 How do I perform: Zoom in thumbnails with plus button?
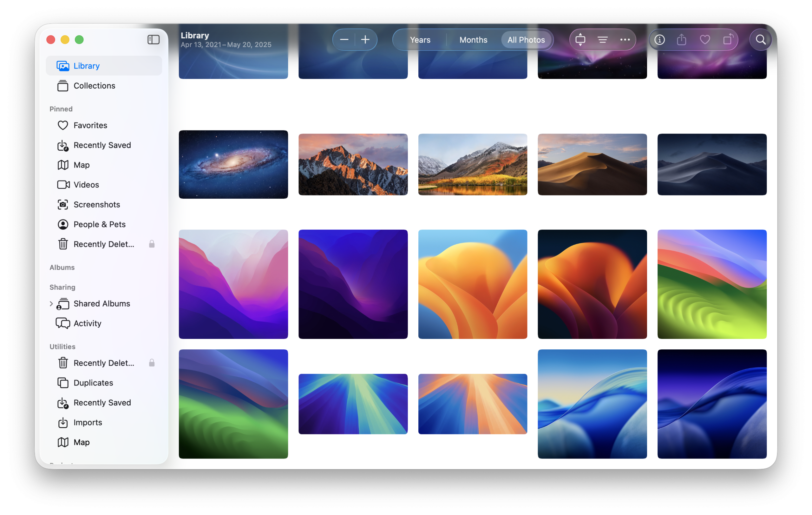tap(365, 40)
